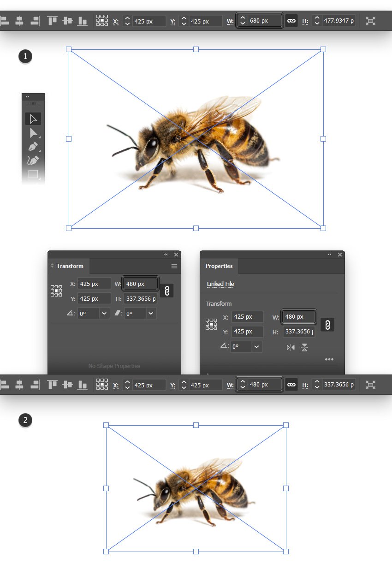
Task: Open rotate angle dropdown in Properties panel
Action: coord(257,346)
